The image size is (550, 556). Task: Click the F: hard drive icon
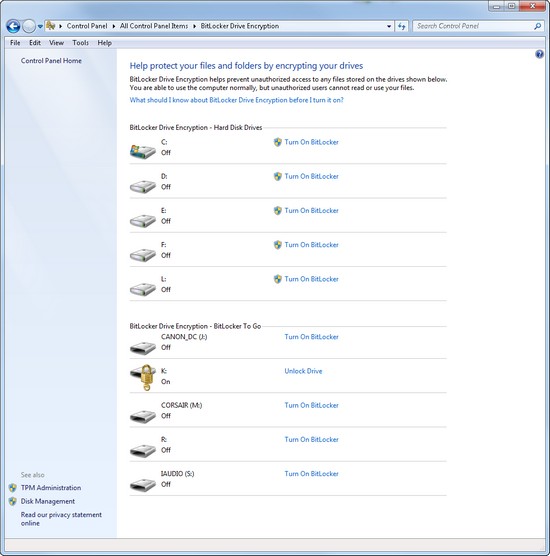coord(143,254)
